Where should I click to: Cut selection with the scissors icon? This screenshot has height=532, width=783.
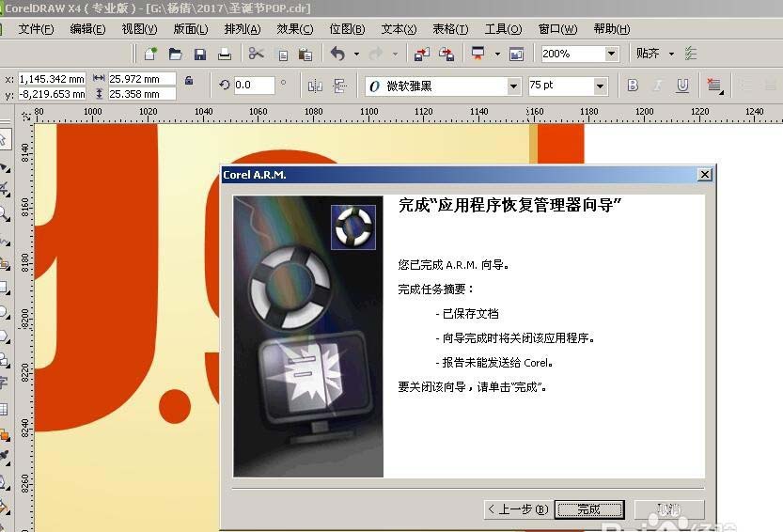(257, 54)
